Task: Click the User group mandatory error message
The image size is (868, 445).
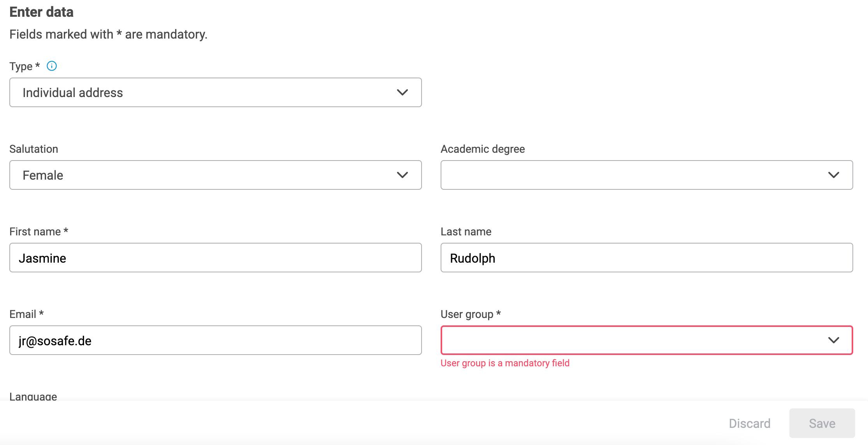Action: pyautogui.click(x=505, y=363)
